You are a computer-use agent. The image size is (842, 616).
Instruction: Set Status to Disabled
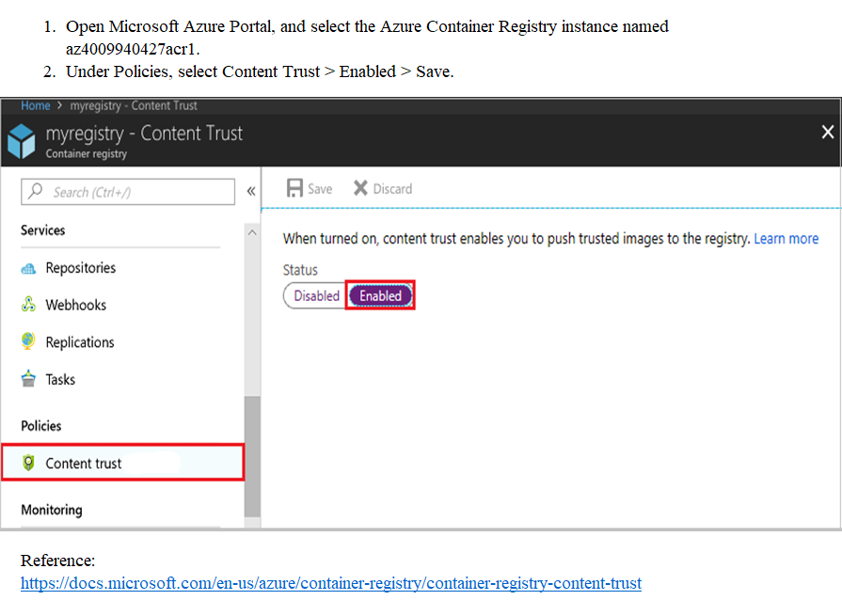click(316, 295)
